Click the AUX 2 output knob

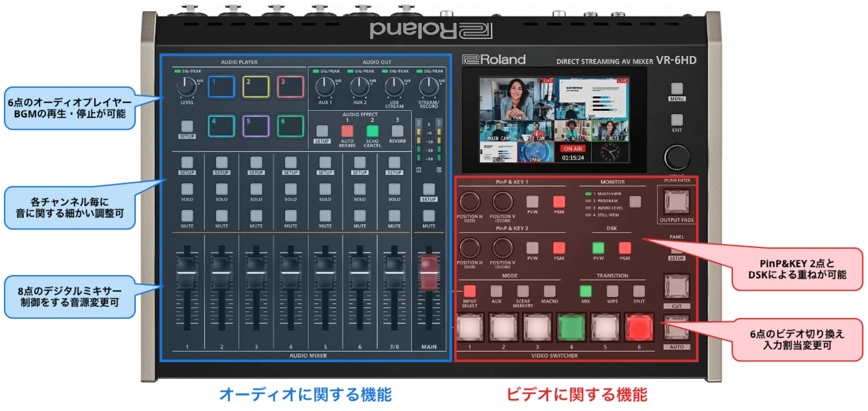(360, 87)
